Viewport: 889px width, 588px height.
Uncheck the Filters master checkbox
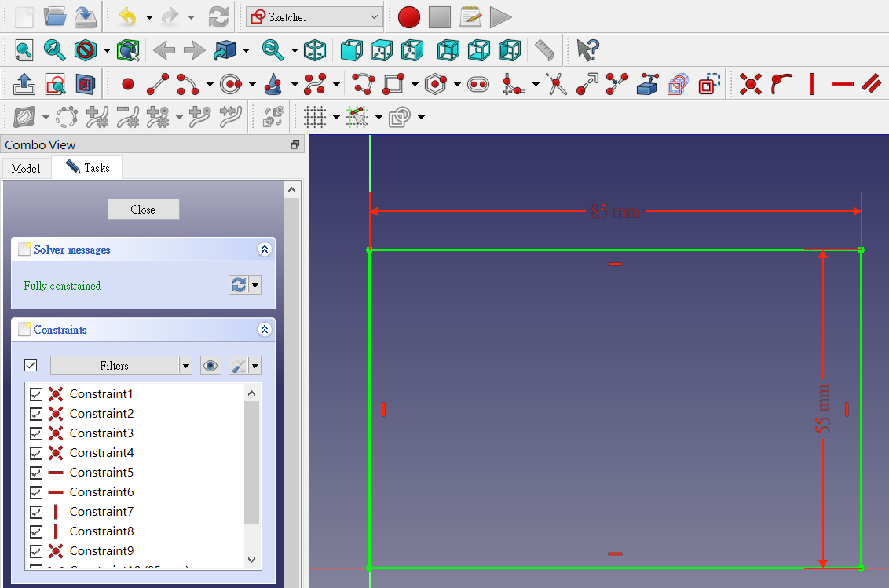(x=31, y=365)
